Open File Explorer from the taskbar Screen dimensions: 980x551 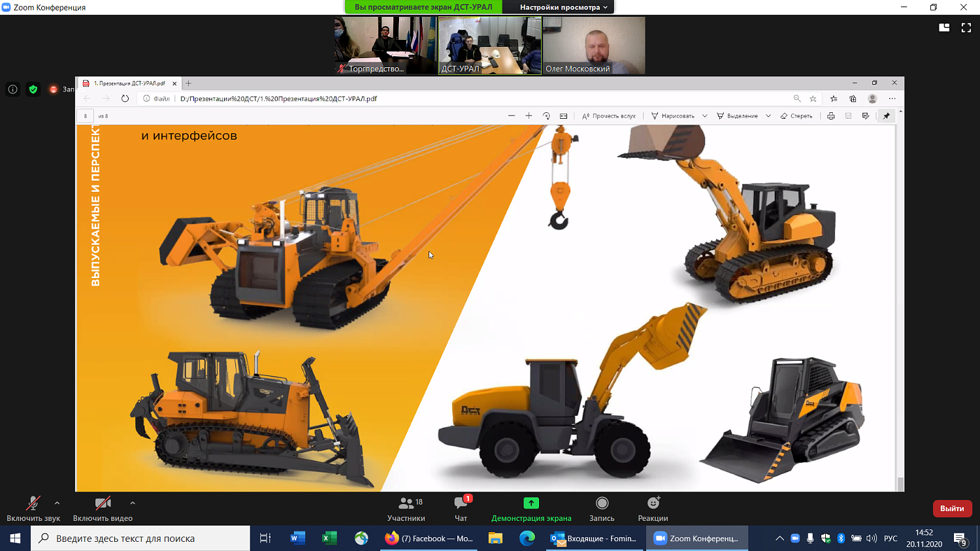coord(495,538)
